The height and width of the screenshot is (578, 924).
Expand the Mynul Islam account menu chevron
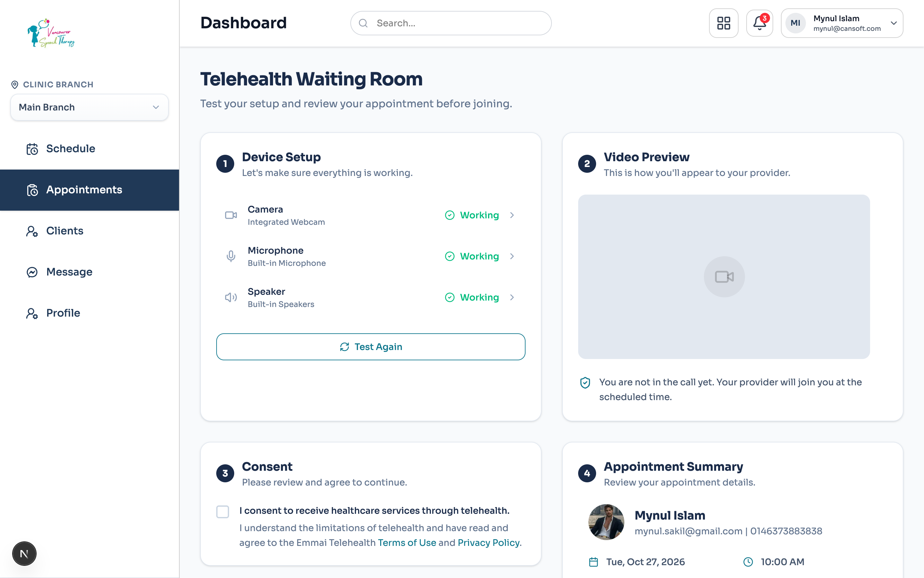[894, 23]
